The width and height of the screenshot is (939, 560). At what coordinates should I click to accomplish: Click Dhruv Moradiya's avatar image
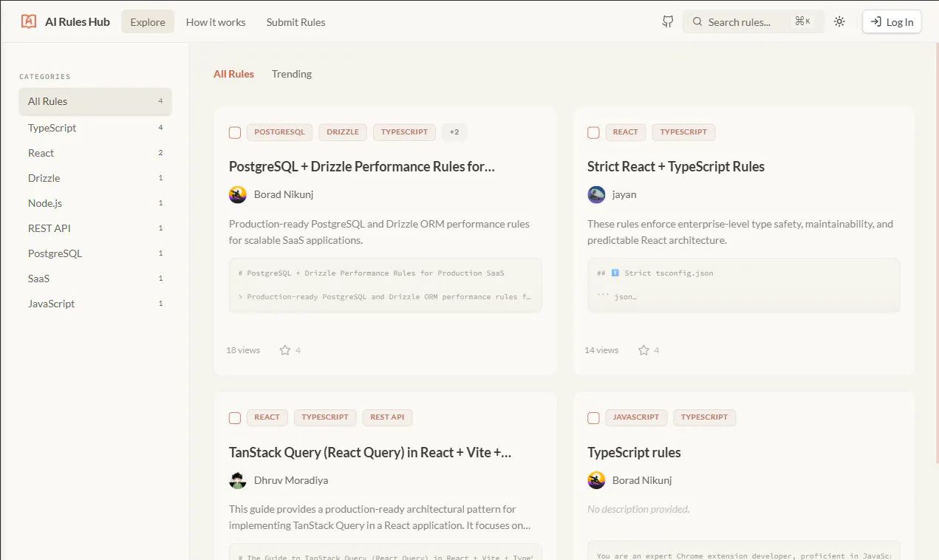click(x=238, y=480)
